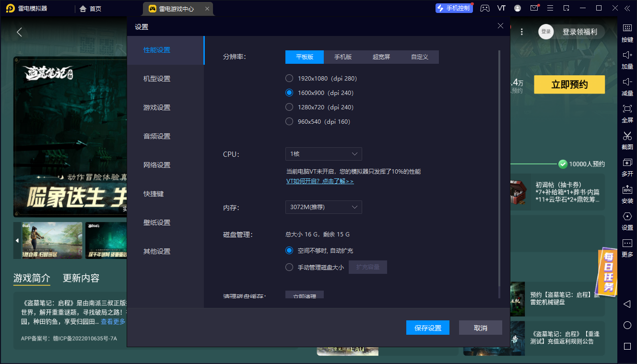Screen dimensions: 637x364
Task: Switch to 手机版 resolution tab
Action: point(343,57)
